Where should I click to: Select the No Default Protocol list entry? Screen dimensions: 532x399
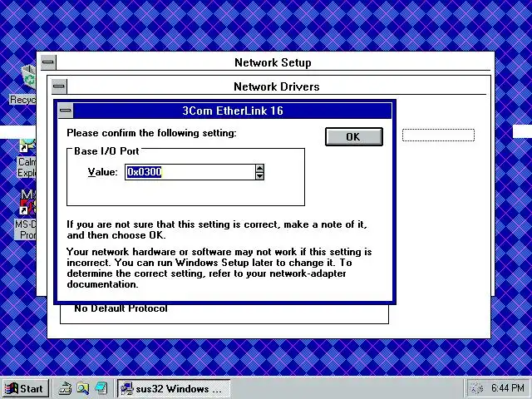point(121,308)
